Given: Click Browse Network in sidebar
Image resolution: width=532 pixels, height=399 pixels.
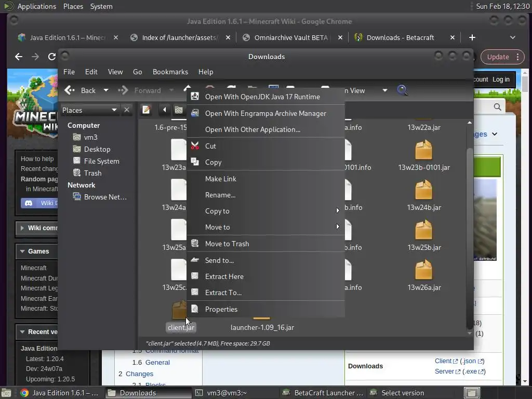Looking at the screenshot, I should (100, 197).
